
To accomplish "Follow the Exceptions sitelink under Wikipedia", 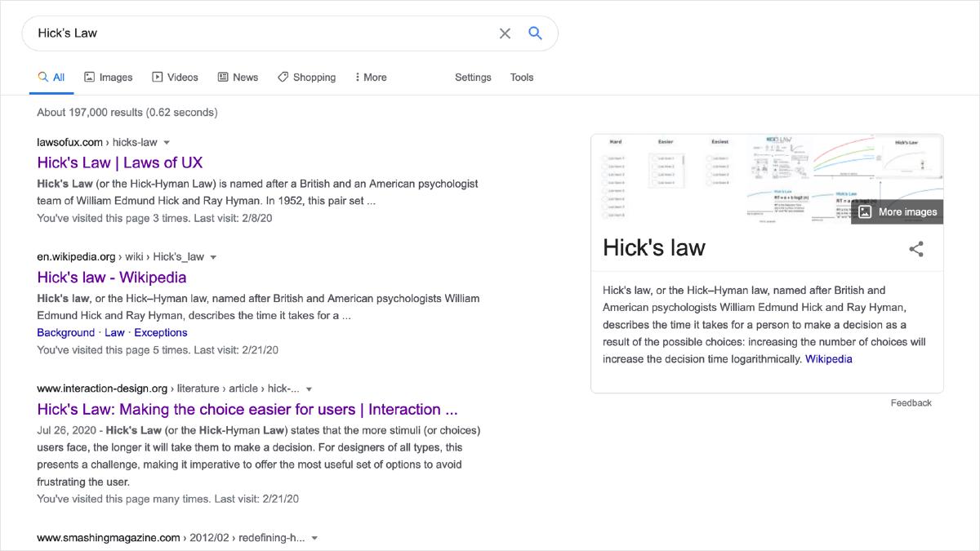I will coord(161,332).
